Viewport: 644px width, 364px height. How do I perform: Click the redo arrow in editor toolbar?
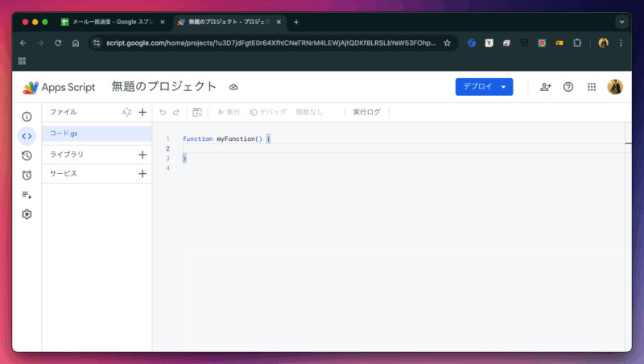176,113
